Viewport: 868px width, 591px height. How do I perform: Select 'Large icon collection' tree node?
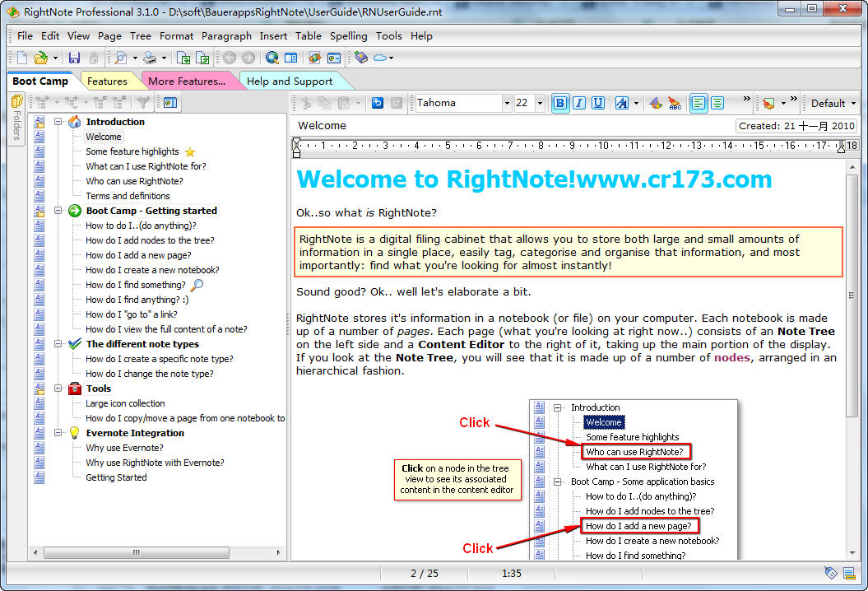click(x=125, y=403)
